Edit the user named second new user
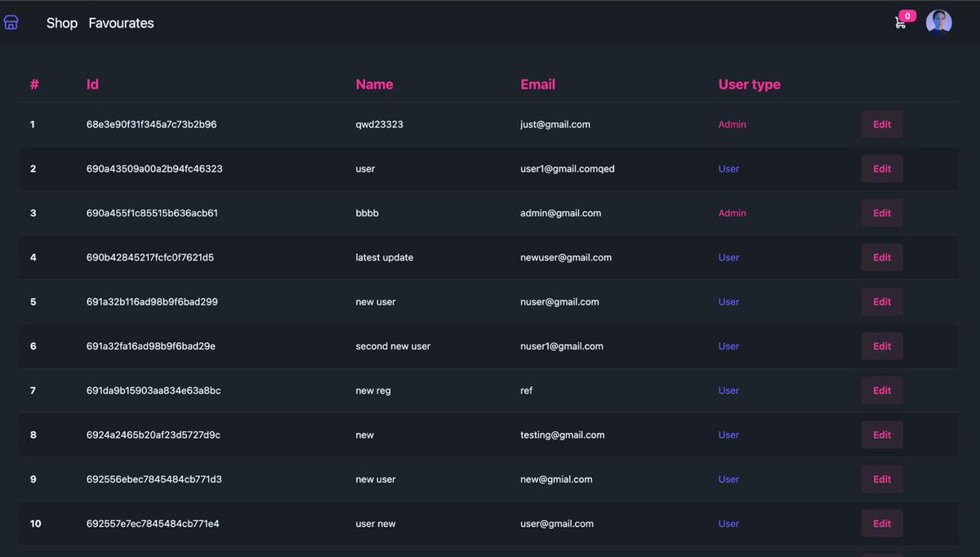Screen dimensions: 980x557 (x=881, y=345)
